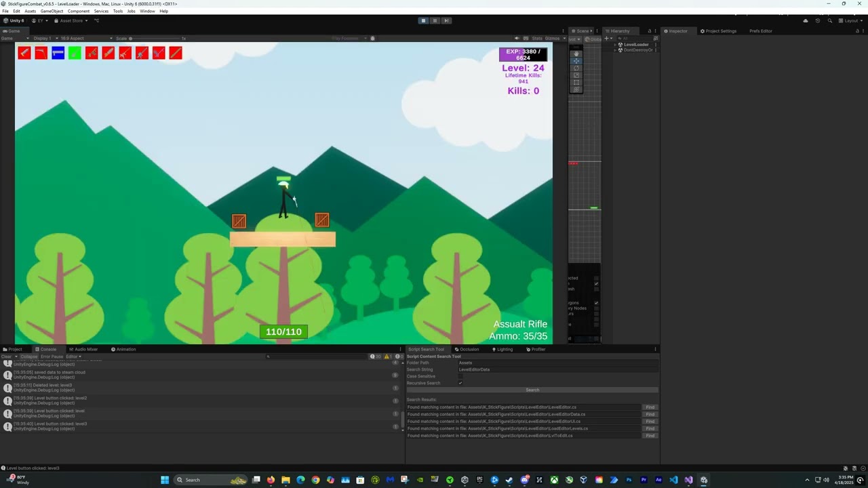
Task: Clear the Console log
Action: pyautogui.click(x=6, y=357)
